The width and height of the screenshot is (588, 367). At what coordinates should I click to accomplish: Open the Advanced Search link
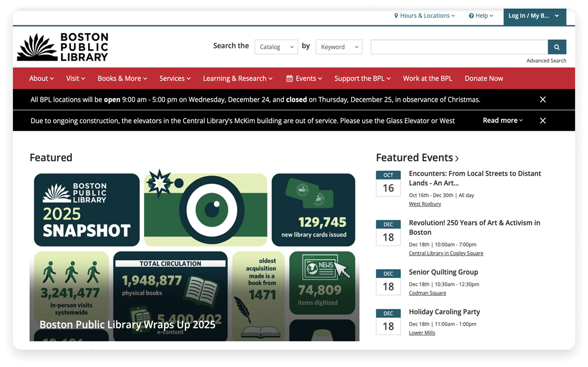pos(546,61)
